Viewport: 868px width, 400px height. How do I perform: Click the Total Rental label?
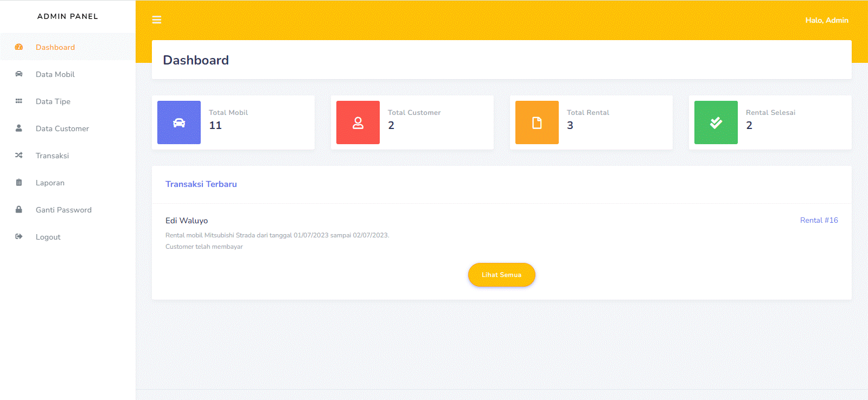point(588,113)
